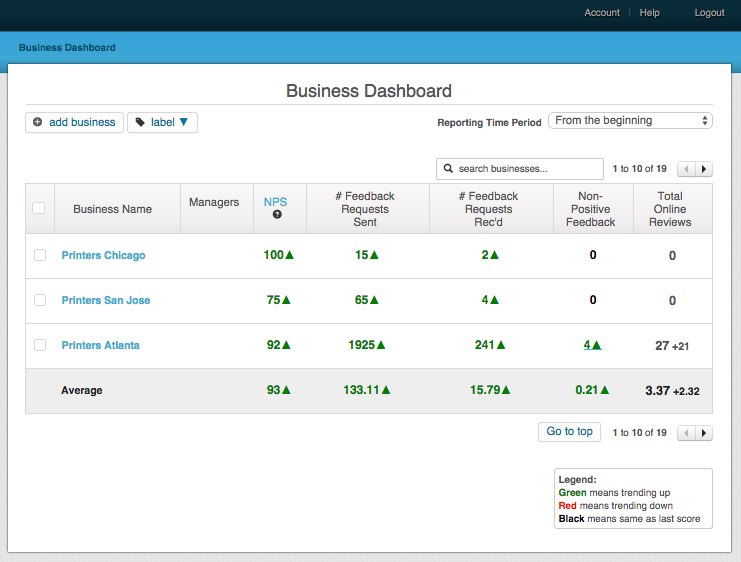
Task: Click the magnifier icon in search box
Action: click(x=448, y=168)
